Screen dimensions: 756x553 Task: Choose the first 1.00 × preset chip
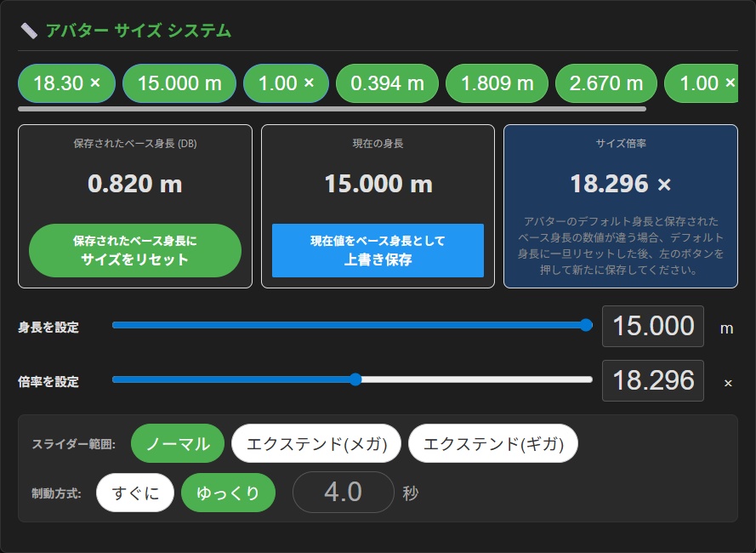tap(286, 83)
